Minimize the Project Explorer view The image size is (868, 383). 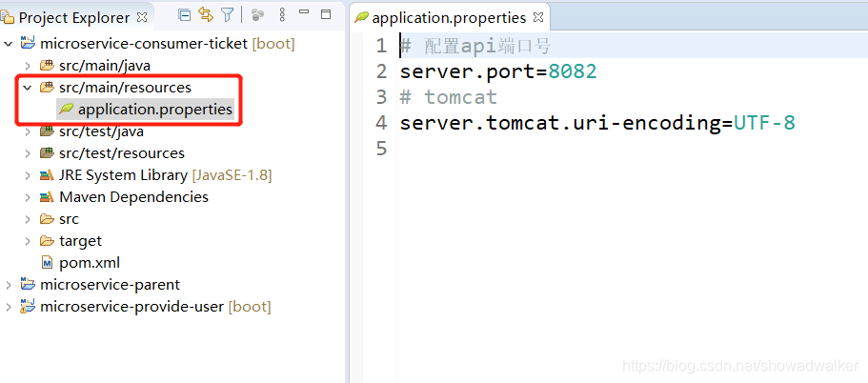point(304,11)
